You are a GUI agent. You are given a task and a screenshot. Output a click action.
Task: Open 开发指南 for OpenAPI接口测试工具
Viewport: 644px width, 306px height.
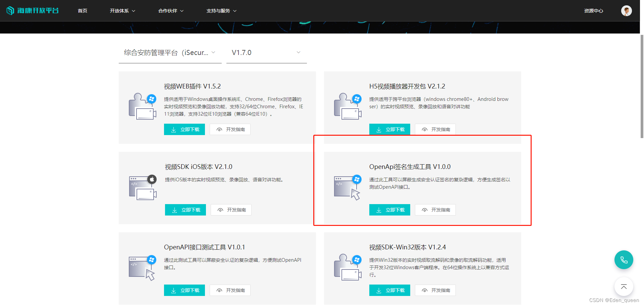click(230, 290)
